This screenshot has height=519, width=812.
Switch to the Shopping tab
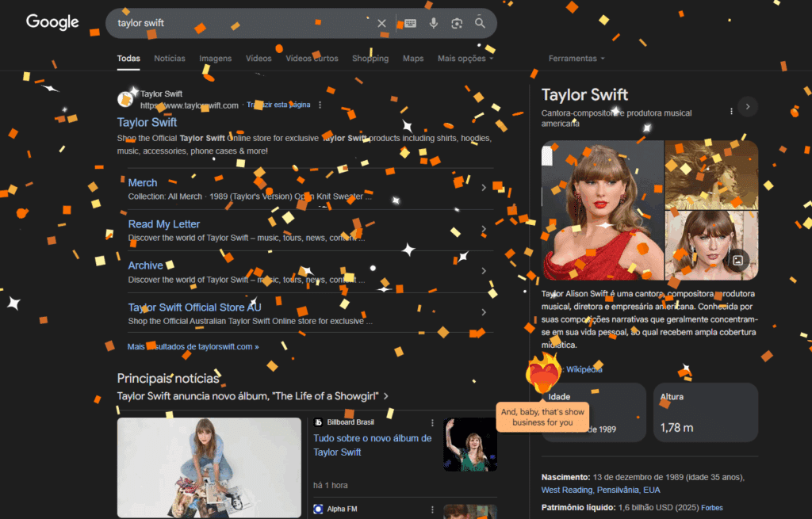point(370,59)
